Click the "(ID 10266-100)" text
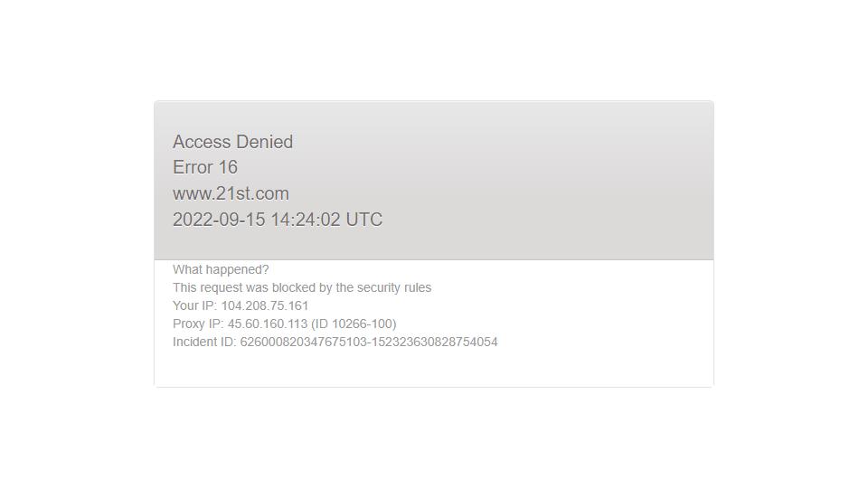 point(354,324)
